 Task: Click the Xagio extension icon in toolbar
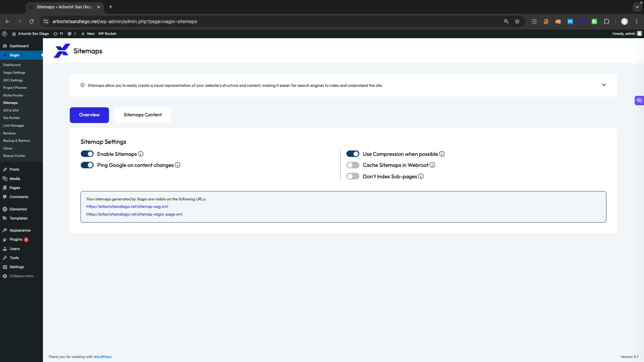(582, 21)
